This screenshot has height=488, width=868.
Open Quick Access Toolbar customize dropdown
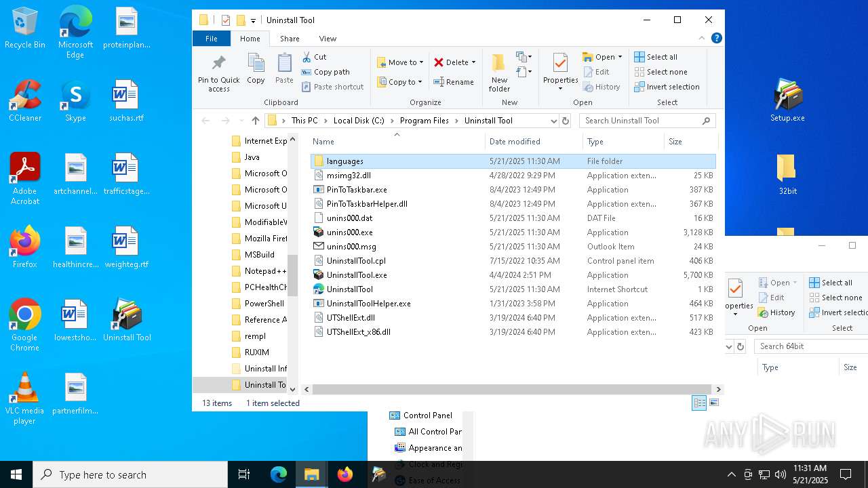253,20
